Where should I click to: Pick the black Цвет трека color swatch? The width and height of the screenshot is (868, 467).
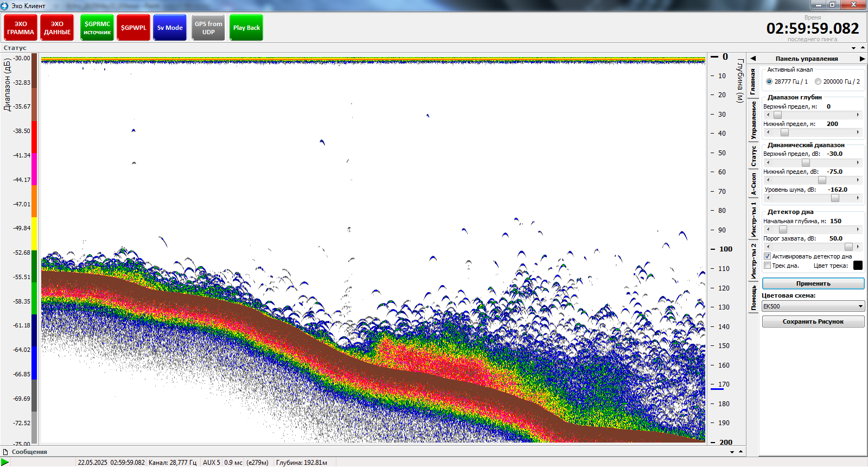(858, 266)
